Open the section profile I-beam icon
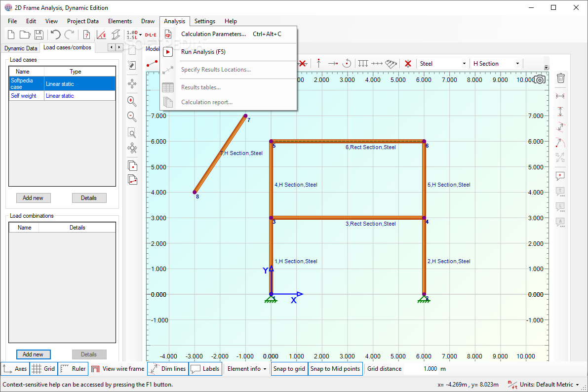 [x=116, y=35]
